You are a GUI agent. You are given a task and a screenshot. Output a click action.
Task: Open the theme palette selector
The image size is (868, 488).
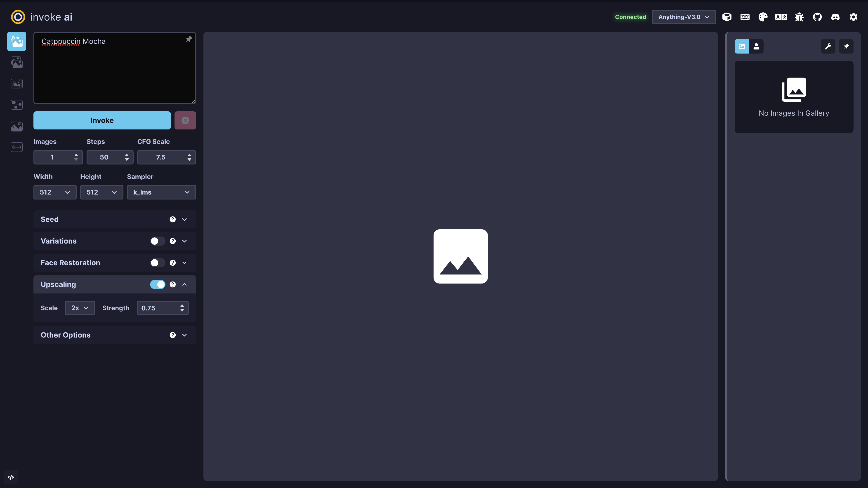[x=763, y=17]
